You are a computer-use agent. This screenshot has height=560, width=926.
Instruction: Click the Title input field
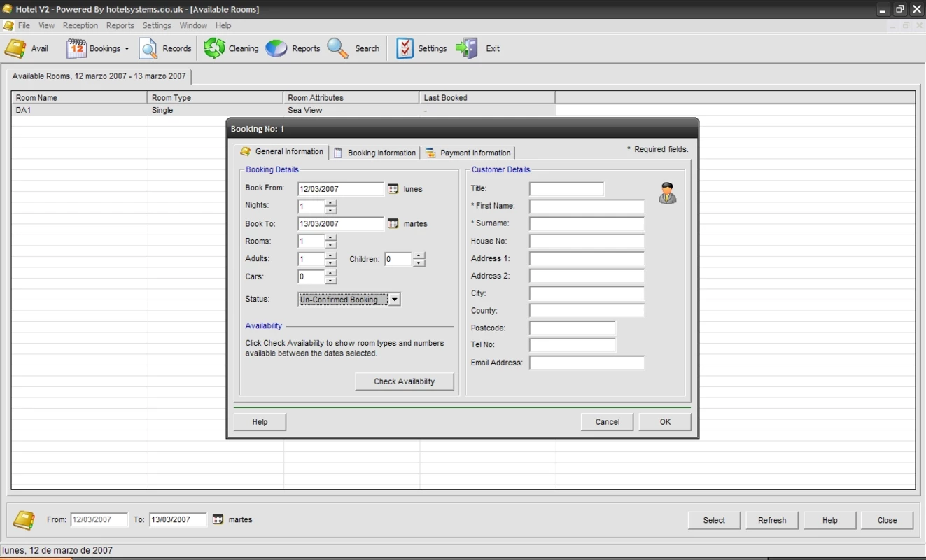click(566, 189)
